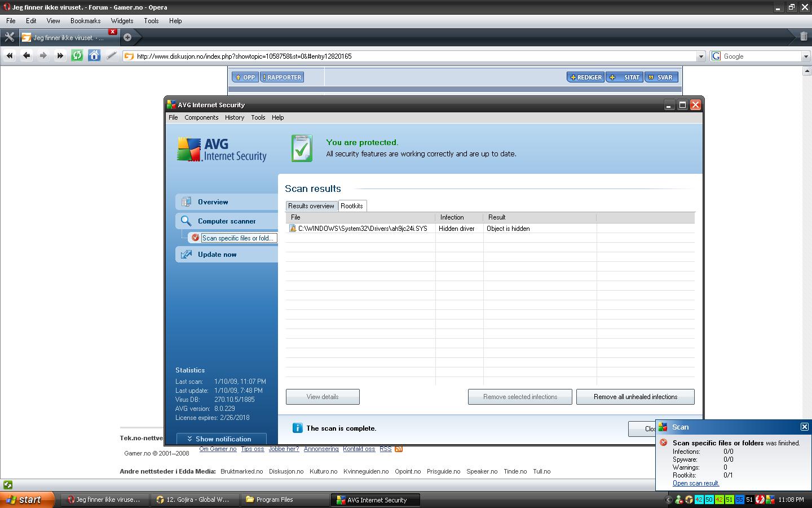Screen dimensions: 812x508
Task: Click Update now in AVG sidebar
Action: 227,254
